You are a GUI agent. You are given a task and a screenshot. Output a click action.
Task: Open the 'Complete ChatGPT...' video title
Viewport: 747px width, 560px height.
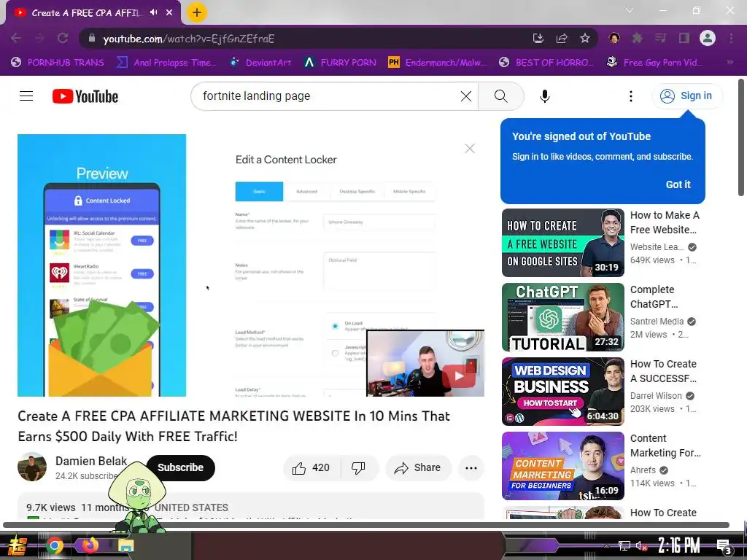(x=654, y=297)
